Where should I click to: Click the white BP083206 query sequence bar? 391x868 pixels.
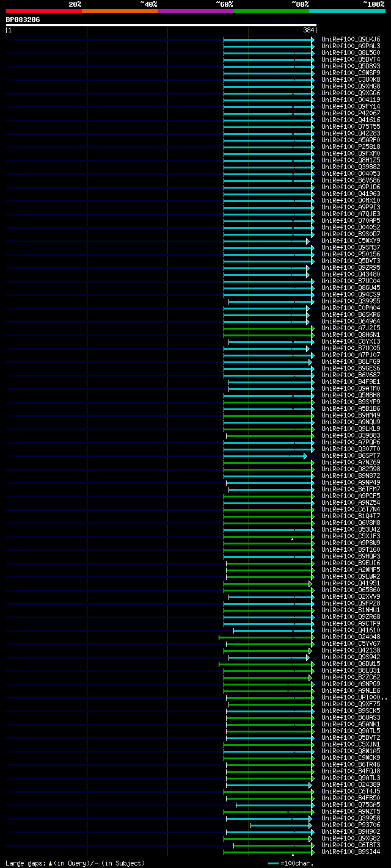pos(161,25)
